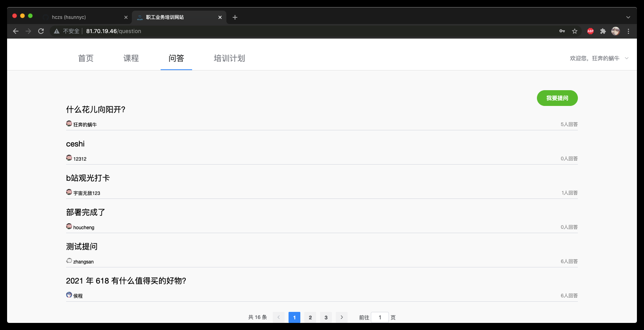The width and height of the screenshot is (644, 330).
Task: Open the question 什么花儿向阳开?
Action: (96, 109)
